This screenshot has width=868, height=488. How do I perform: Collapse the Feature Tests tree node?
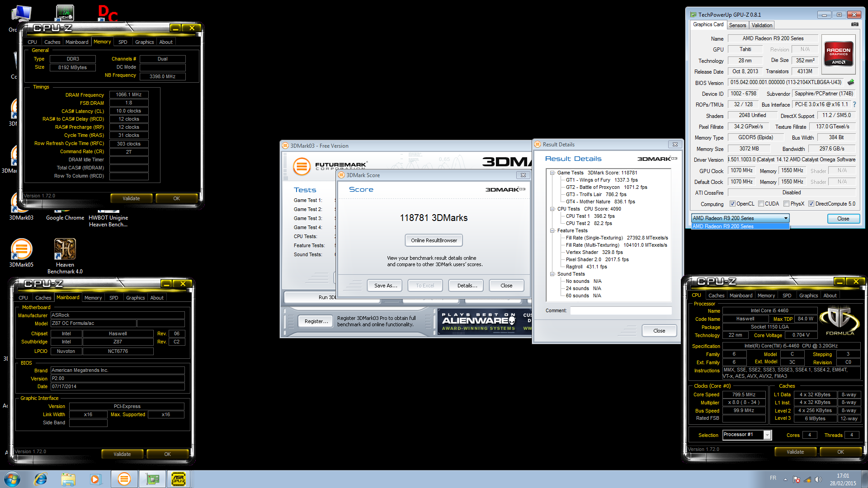(552, 230)
